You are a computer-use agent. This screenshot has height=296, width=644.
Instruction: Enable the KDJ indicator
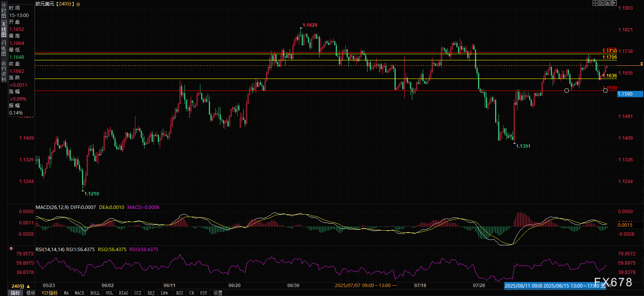click(151, 293)
